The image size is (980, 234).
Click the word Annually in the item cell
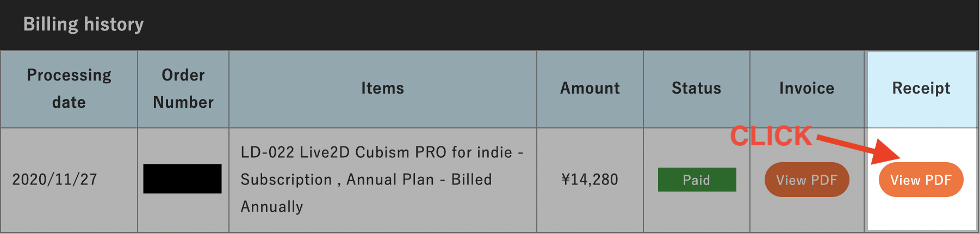click(x=272, y=207)
